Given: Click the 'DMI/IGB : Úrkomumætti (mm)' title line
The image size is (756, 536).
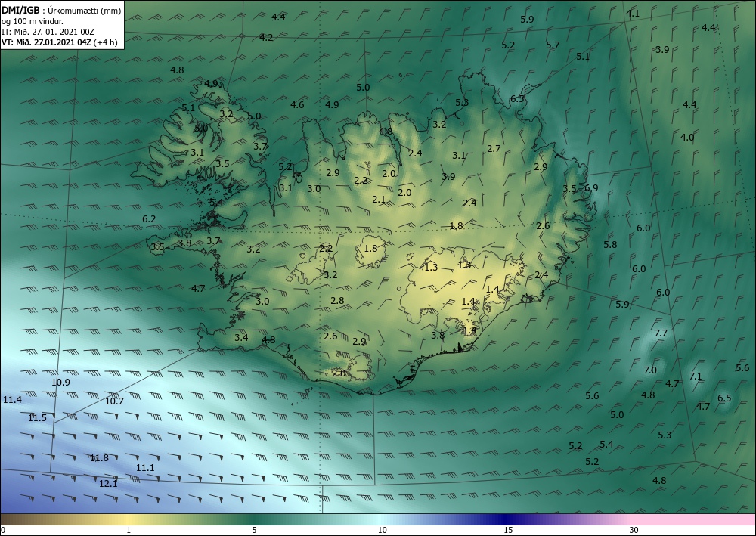Looking at the screenshot, I should (61, 11).
